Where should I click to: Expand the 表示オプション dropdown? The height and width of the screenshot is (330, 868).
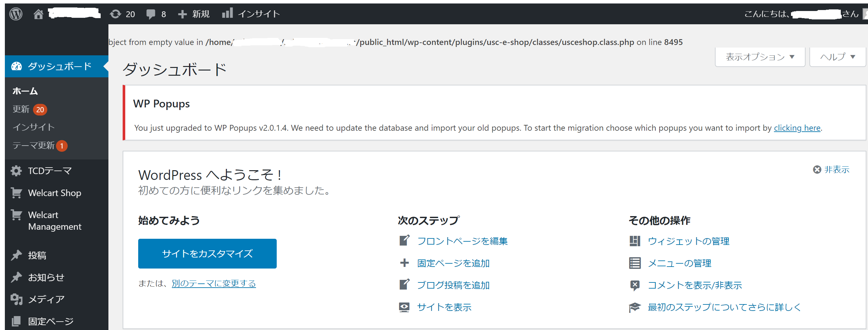[760, 57]
